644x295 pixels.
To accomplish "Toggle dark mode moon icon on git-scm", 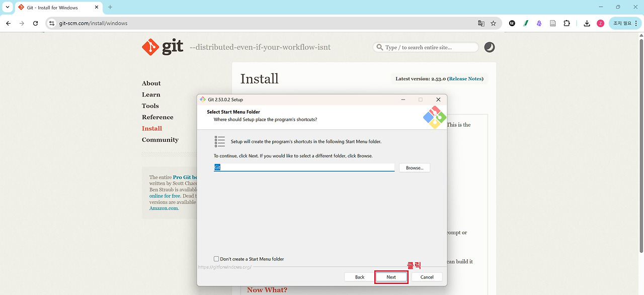I will click(490, 47).
